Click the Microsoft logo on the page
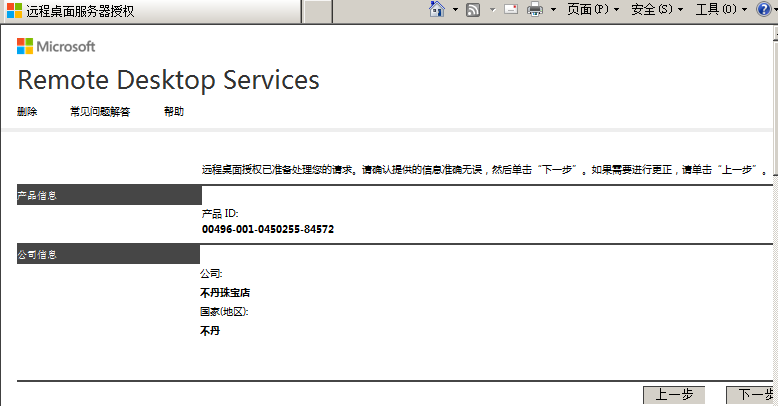 click(x=56, y=46)
